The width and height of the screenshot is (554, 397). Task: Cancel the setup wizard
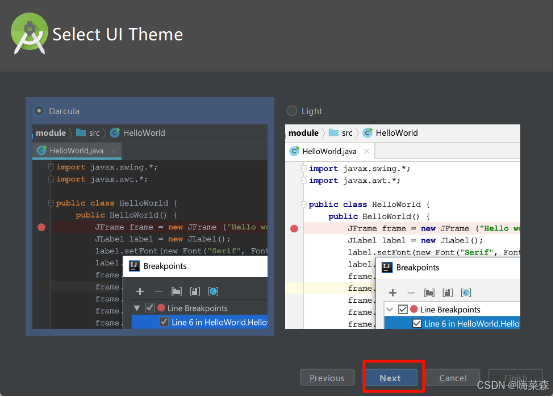[453, 378]
